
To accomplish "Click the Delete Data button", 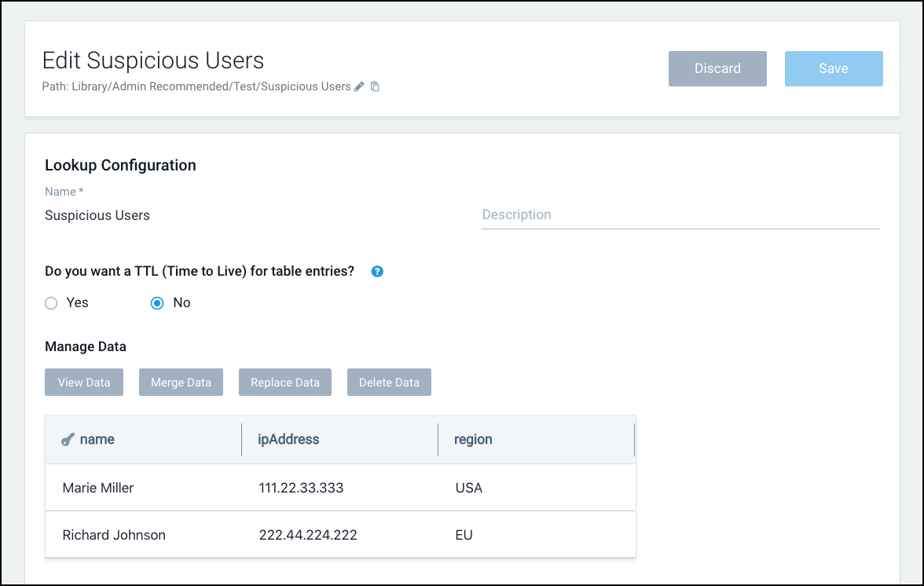I will (x=389, y=382).
